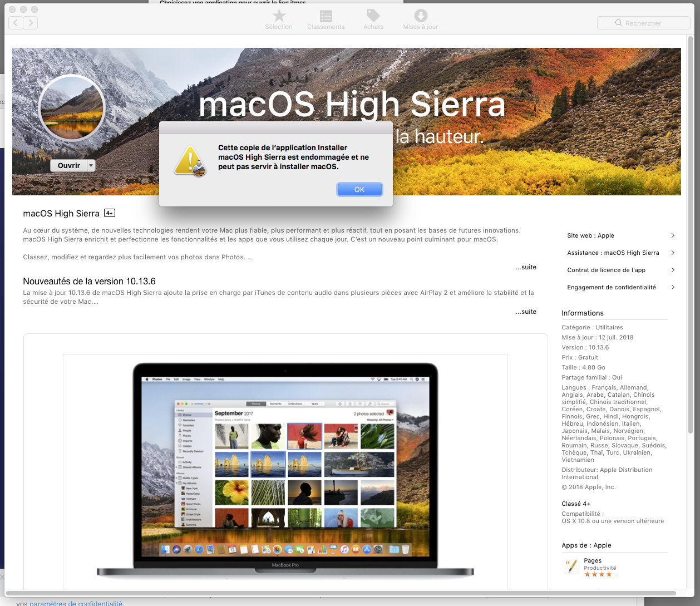Click the Pages star rating
The height and width of the screenshot is (606, 700).
(601, 574)
